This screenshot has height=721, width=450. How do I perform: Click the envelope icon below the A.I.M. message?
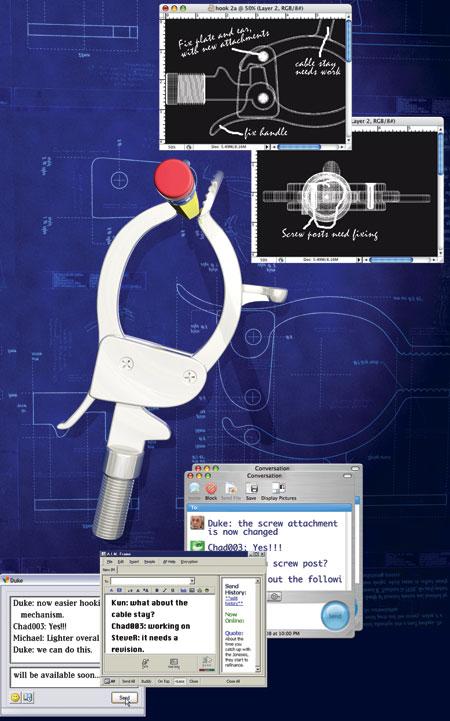point(174,664)
